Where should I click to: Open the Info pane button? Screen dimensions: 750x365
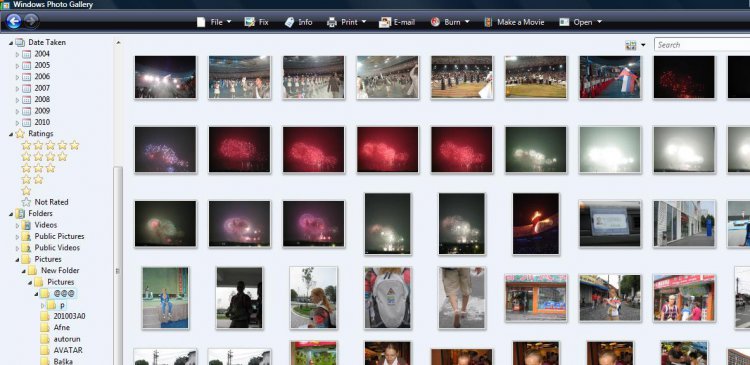(298, 22)
